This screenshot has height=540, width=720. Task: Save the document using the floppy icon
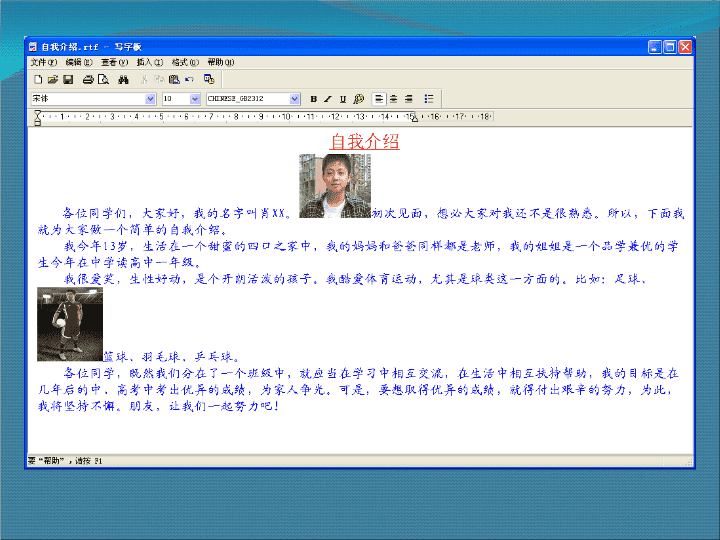coord(68,79)
